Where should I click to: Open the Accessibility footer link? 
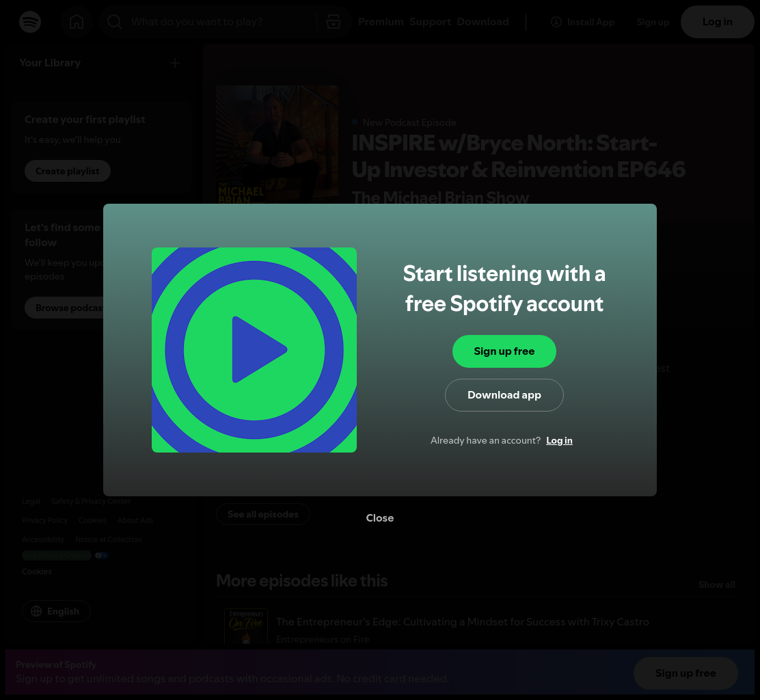click(x=42, y=539)
